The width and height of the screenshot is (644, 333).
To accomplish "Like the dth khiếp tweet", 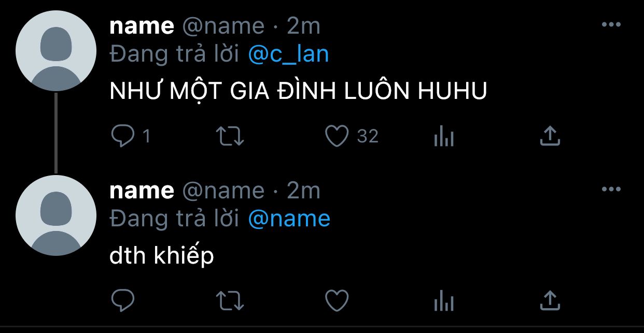I will click(337, 300).
